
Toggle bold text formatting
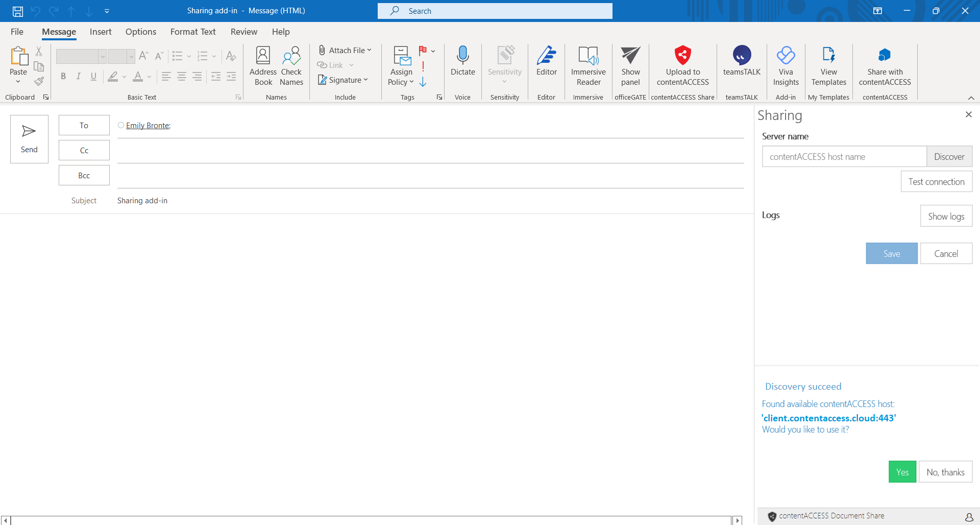(x=63, y=77)
